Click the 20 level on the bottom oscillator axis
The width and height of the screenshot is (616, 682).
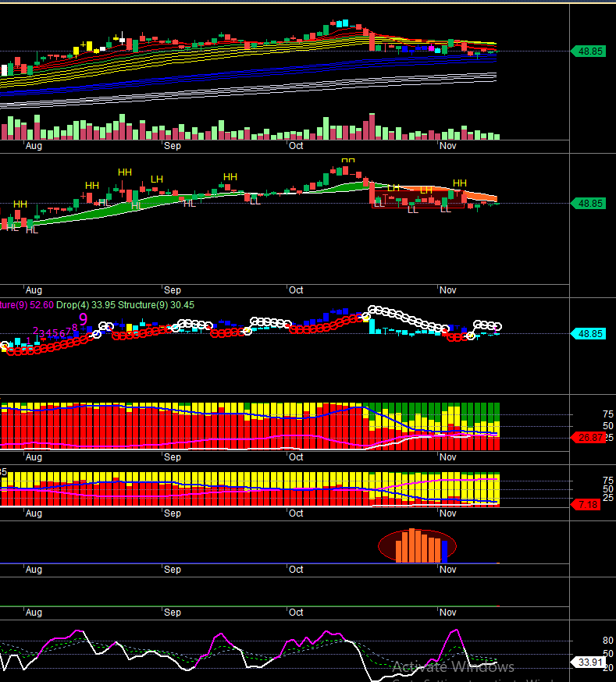(x=607, y=668)
